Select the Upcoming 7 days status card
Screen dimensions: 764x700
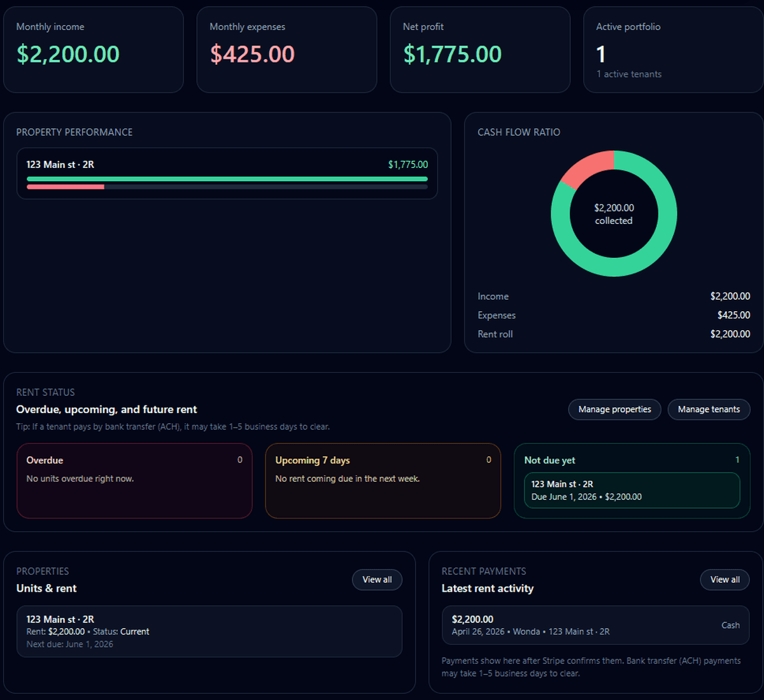[383, 481]
